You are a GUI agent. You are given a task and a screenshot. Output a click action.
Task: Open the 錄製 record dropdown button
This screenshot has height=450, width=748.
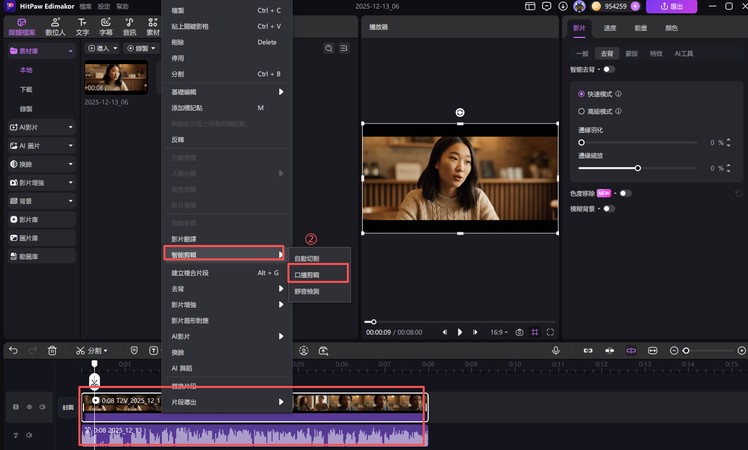(x=141, y=48)
